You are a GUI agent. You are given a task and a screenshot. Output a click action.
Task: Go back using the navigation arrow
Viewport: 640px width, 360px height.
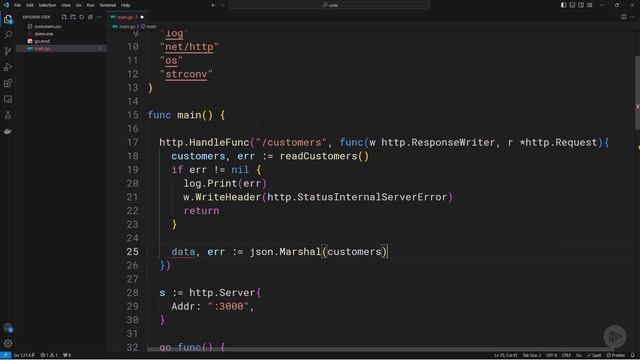tap(213, 5)
